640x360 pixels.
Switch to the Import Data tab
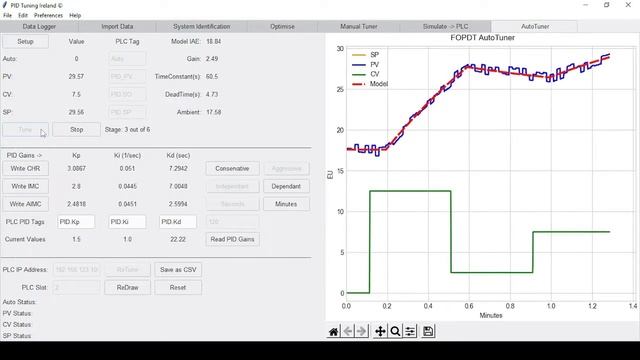pyautogui.click(x=117, y=27)
